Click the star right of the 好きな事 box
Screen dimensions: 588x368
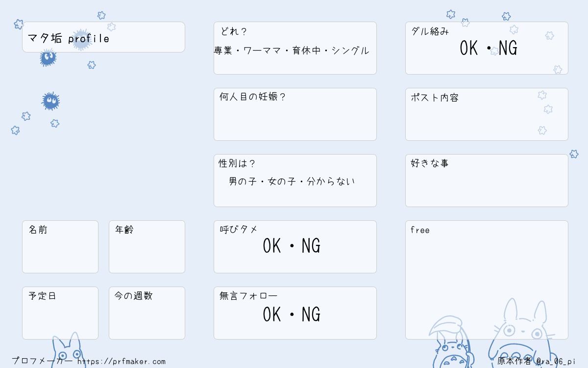click(x=574, y=154)
